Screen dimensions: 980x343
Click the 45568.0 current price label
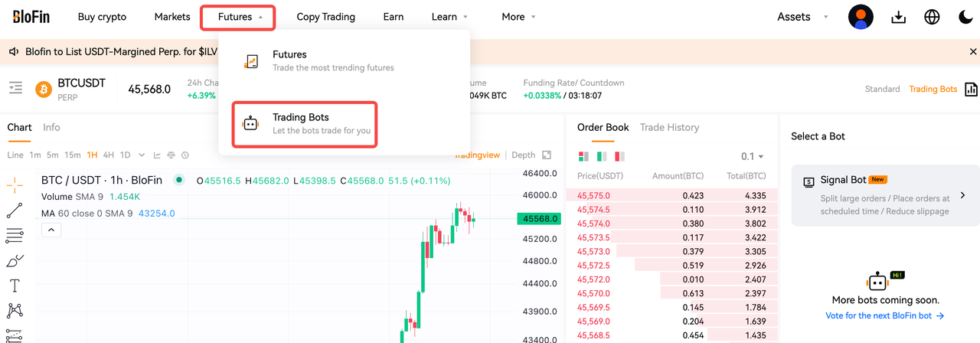point(540,219)
